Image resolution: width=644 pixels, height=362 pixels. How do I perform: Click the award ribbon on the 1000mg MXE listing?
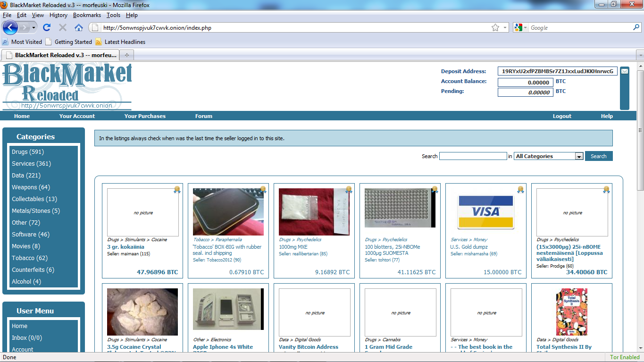[x=349, y=190]
